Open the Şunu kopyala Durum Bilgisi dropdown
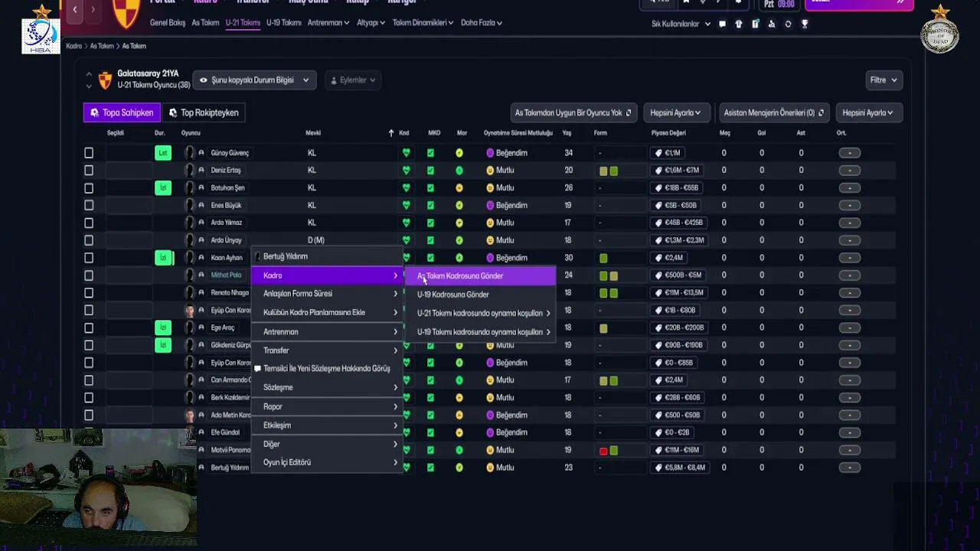 coord(254,80)
